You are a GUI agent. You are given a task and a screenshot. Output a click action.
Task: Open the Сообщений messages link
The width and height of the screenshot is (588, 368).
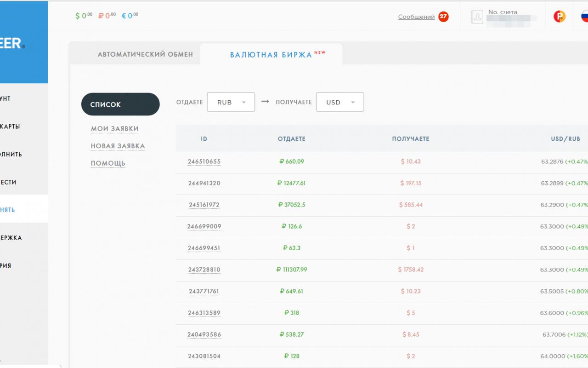point(416,17)
